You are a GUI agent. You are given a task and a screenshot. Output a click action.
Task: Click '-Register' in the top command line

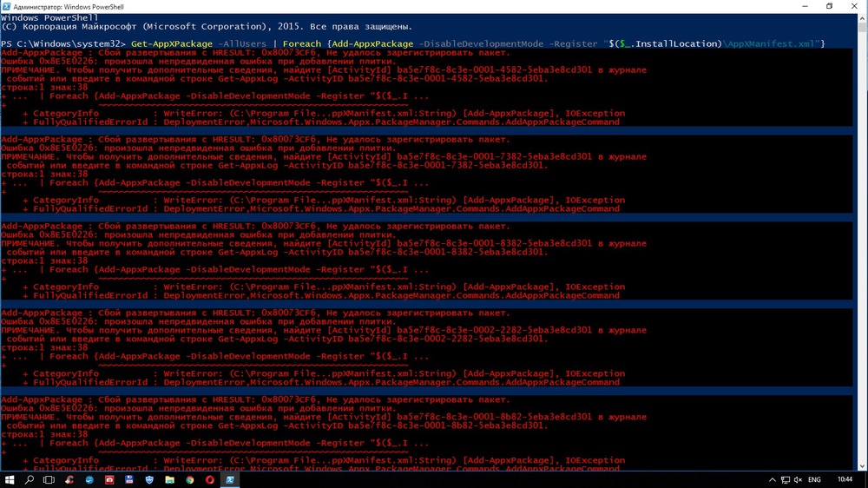573,43
